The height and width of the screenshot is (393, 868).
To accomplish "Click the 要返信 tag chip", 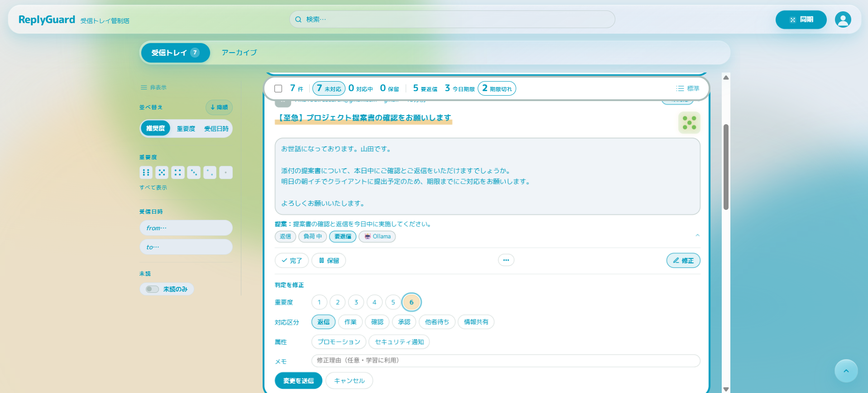I will pos(343,237).
